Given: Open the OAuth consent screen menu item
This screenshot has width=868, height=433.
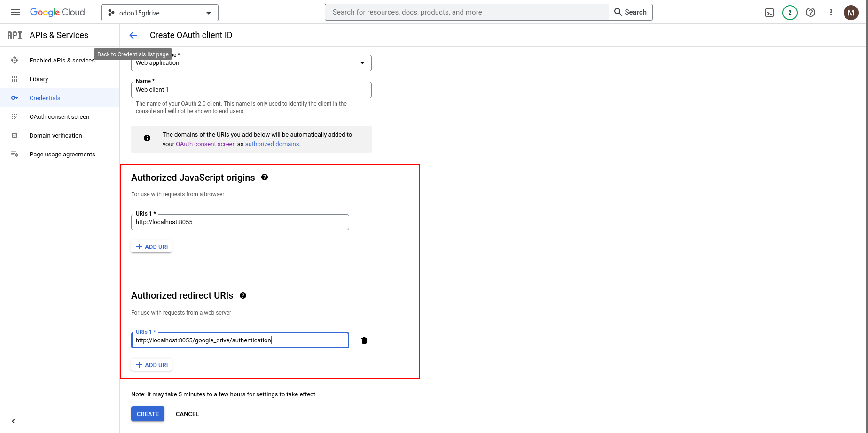Looking at the screenshot, I should coord(59,116).
